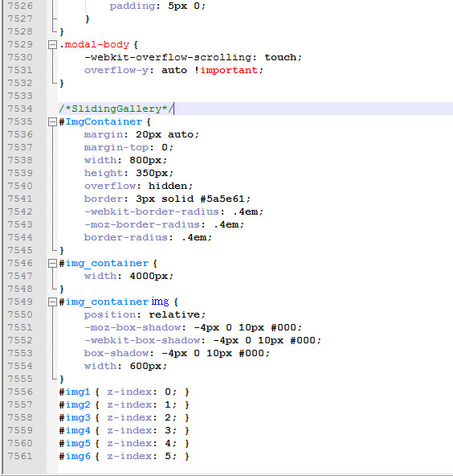Click the z-index value 5 for #img6
This screenshot has width=453, height=476.
point(168,456)
